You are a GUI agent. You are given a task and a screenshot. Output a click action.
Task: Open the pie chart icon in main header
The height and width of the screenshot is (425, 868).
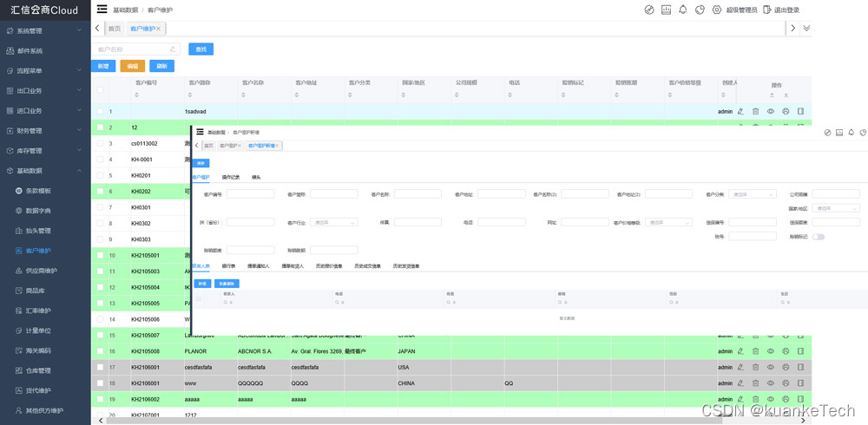coord(700,10)
